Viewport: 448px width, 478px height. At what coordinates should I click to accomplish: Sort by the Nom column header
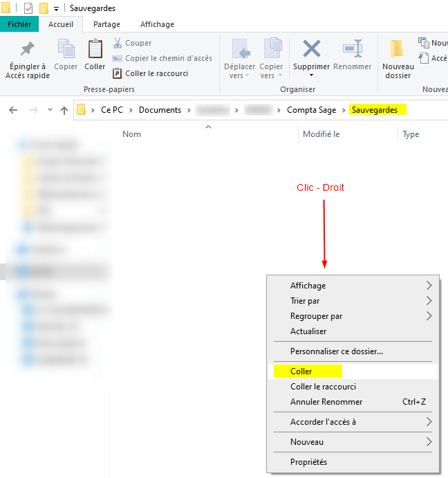131,134
